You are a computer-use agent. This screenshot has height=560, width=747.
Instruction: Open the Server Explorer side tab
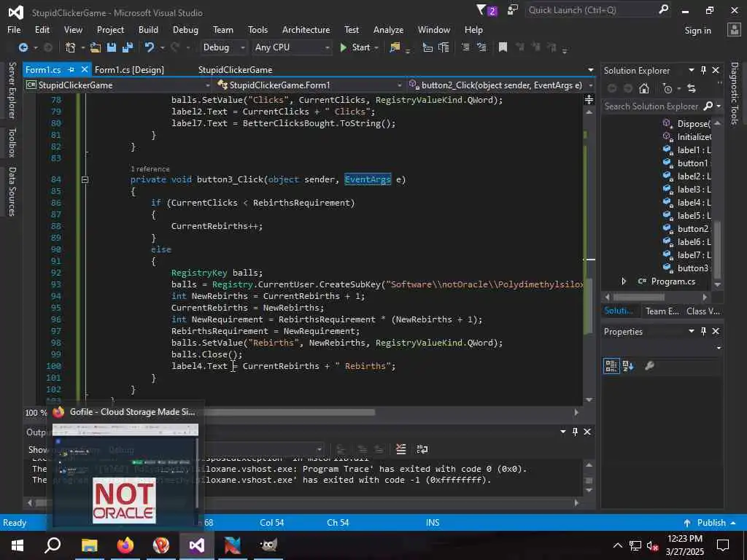12,90
